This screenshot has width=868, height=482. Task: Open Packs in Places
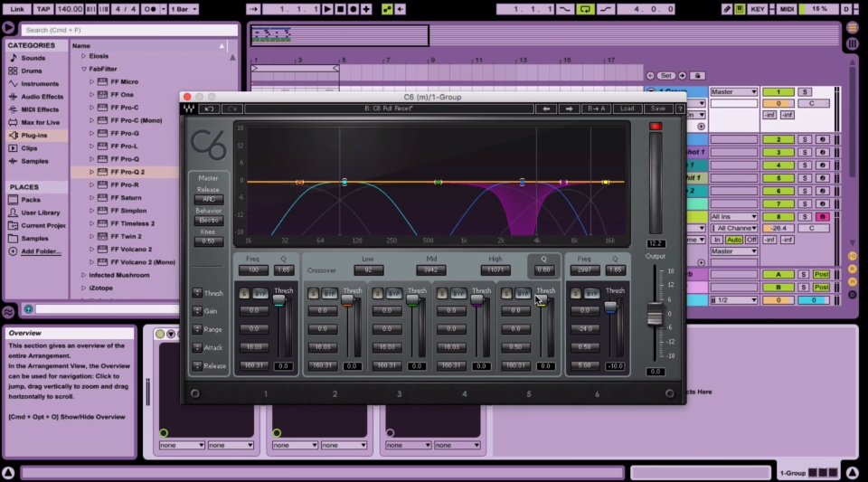[x=31, y=200]
